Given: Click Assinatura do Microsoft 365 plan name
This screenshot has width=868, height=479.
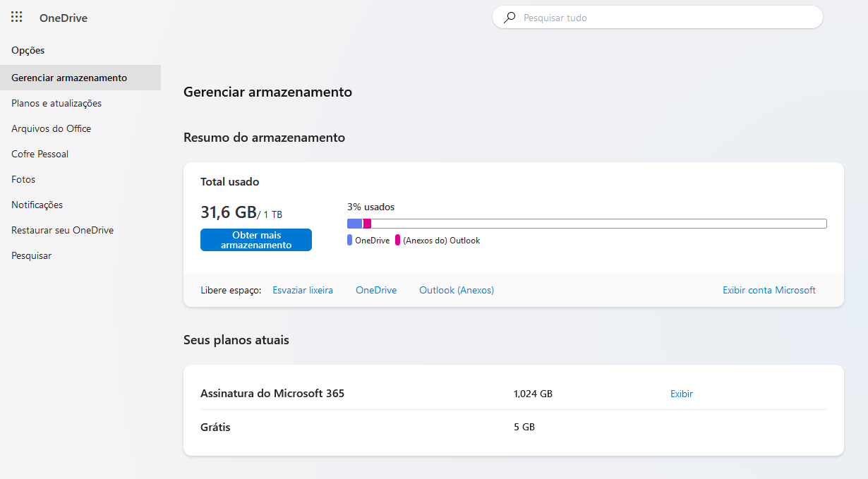Looking at the screenshot, I should click(272, 394).
